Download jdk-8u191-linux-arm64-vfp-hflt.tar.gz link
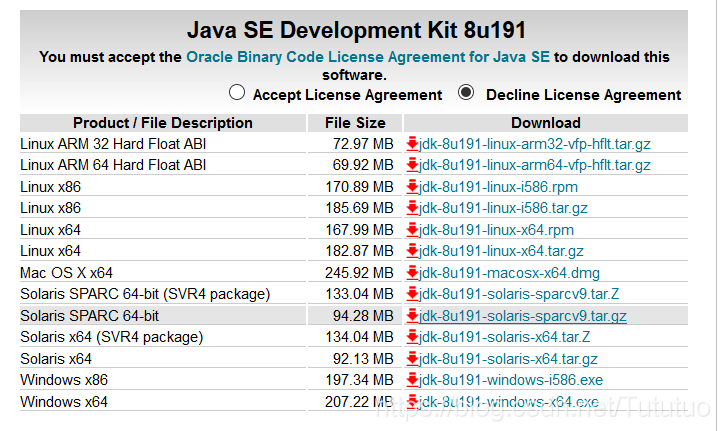 [534, 165]
